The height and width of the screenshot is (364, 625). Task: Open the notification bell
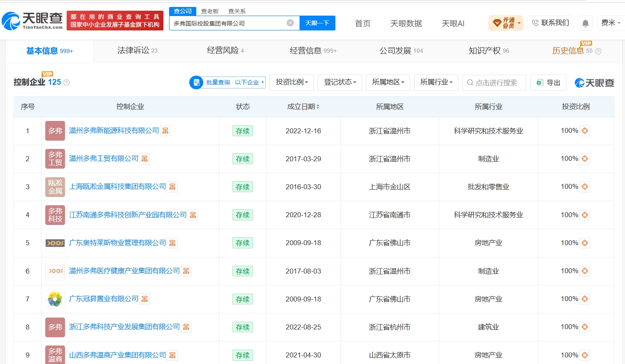tap(585, 23)
